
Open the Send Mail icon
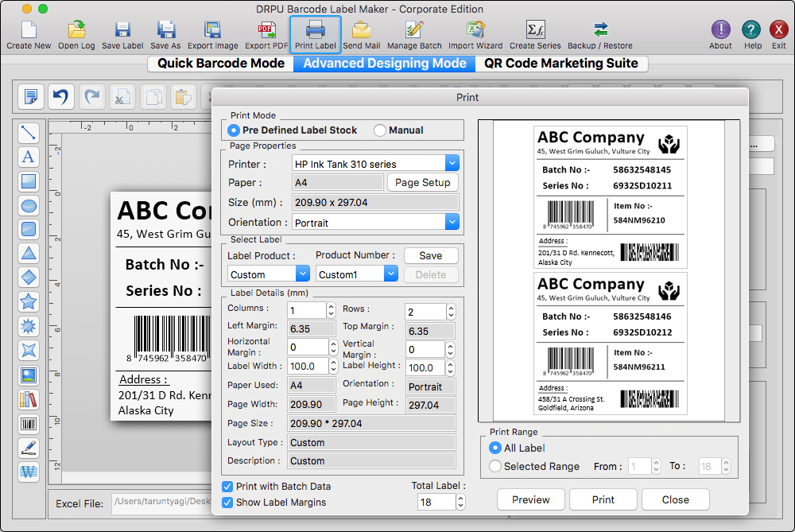click(362, 34)
